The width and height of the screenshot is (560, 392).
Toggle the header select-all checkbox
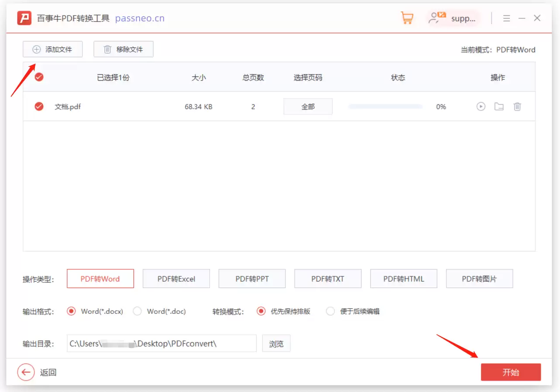(x=39, y=77)
